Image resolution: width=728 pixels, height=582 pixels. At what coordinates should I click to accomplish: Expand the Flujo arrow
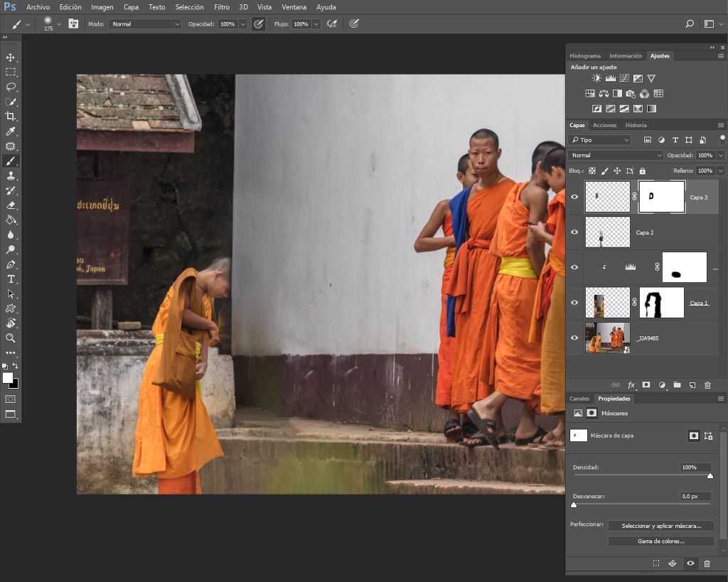click(x=316, y=24)
